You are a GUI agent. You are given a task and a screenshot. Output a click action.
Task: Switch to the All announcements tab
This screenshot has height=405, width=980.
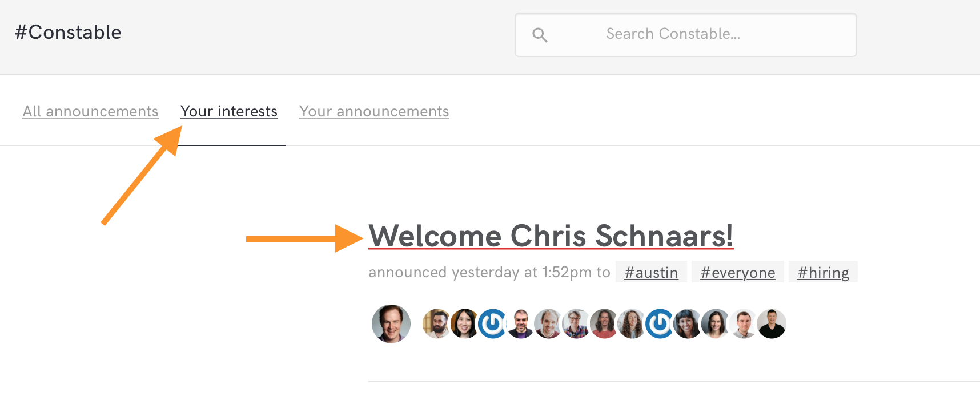(90, 111)
